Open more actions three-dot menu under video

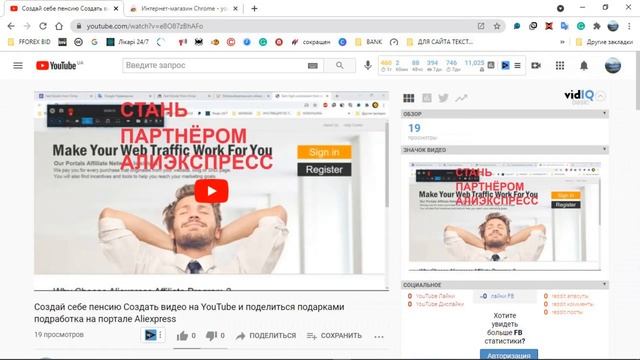[x=379, y=336]
